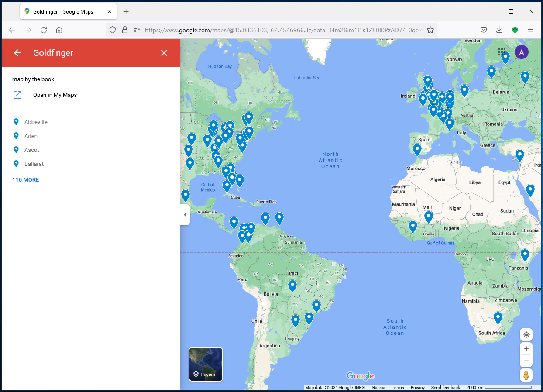Open the browser hamburger menu
This screenshot has height=392, width=543.
531,30
